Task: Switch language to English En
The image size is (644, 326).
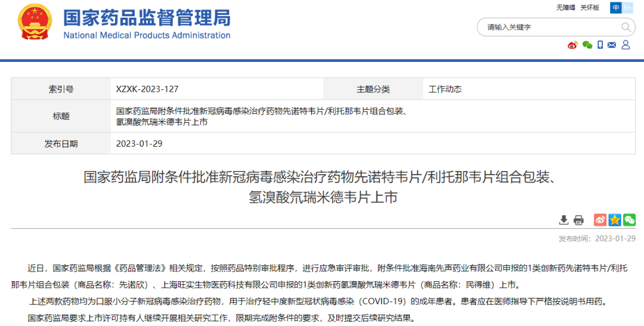Action: click(x=627, y=8)
